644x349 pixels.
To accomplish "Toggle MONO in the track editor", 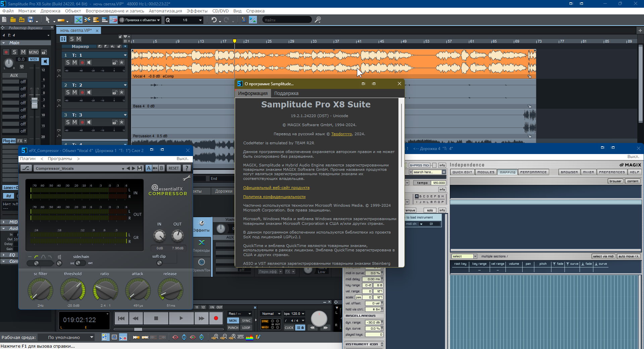I will (x=34, y=52).
